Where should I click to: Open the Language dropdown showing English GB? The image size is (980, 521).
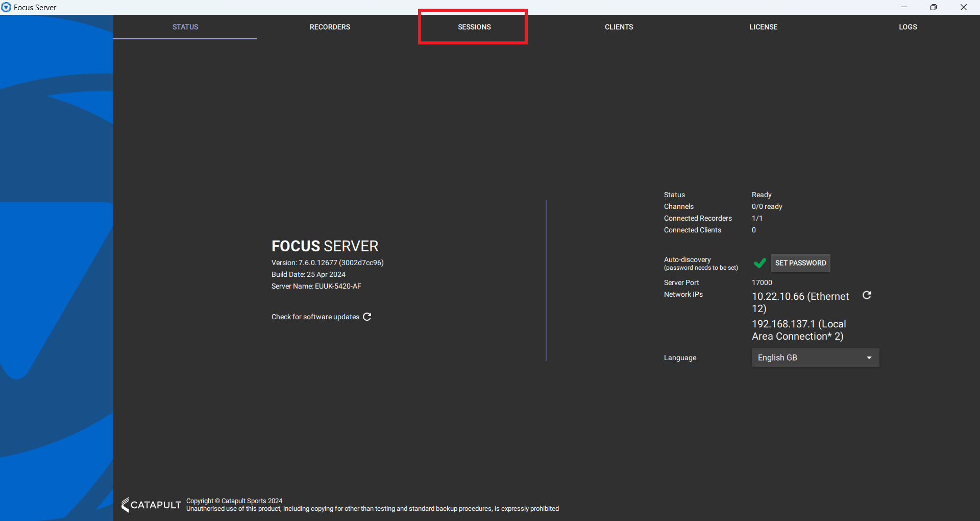[815, 358]
